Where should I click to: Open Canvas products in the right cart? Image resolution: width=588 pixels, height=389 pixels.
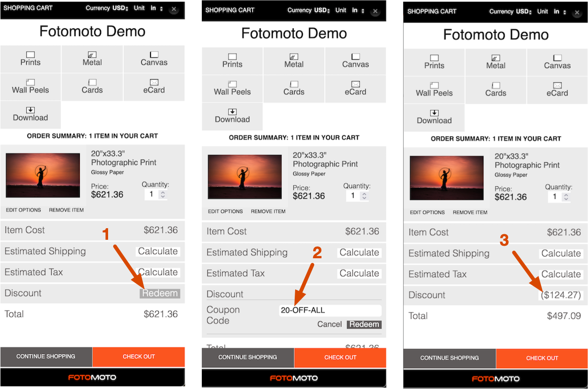pos(558,62)
